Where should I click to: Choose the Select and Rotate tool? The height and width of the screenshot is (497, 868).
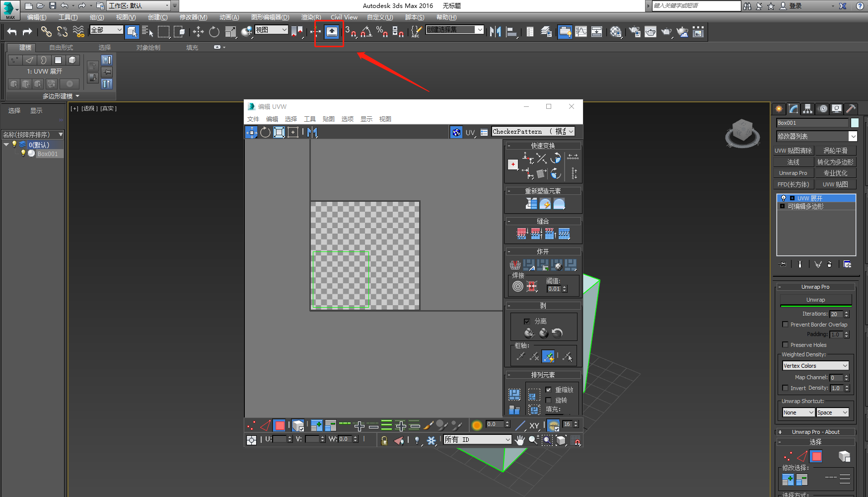214,32
